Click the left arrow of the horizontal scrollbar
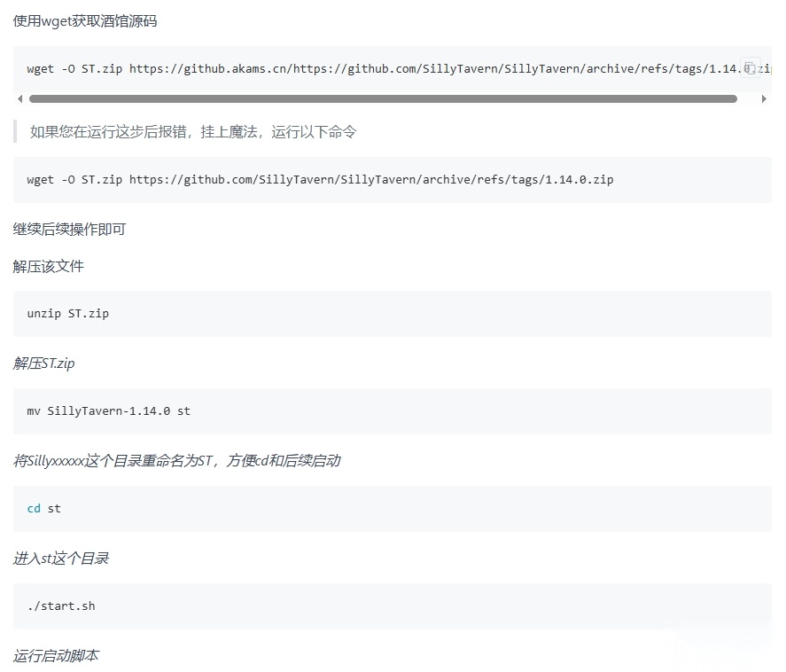The image size is (786, 672). tap(20, 99)
